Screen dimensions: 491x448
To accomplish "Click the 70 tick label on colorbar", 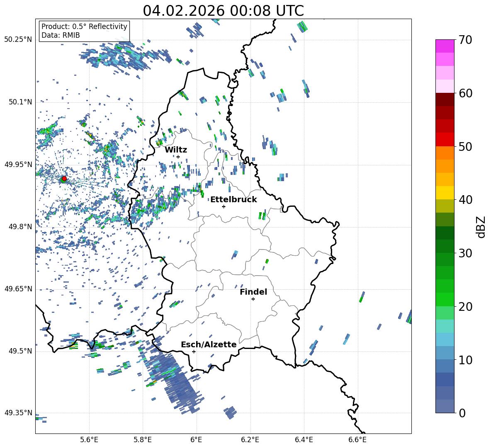I will (x=466, y=40).
